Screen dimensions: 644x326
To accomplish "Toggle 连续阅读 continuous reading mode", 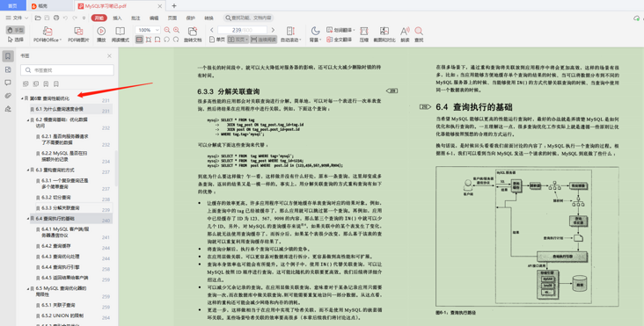I will (263, 40).
